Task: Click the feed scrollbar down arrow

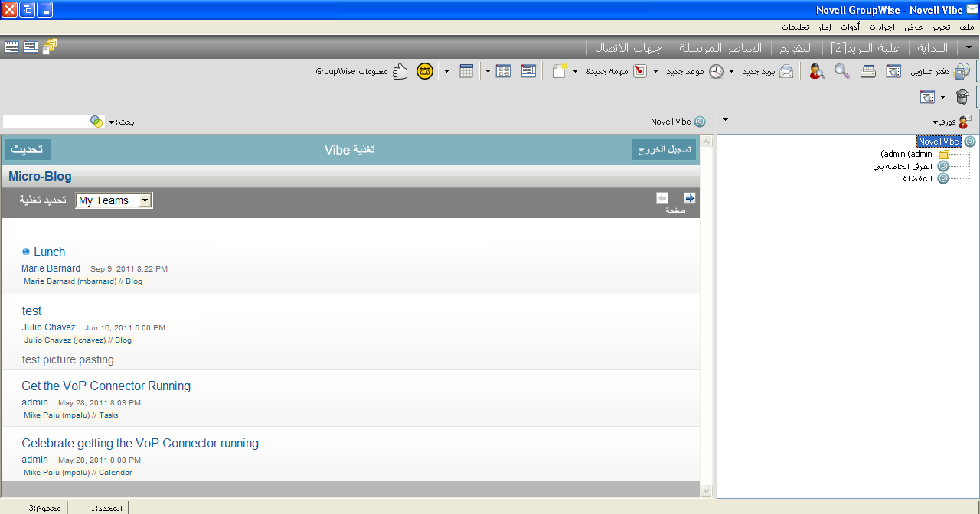Action: pyautogui.click(x=706, y=491)
